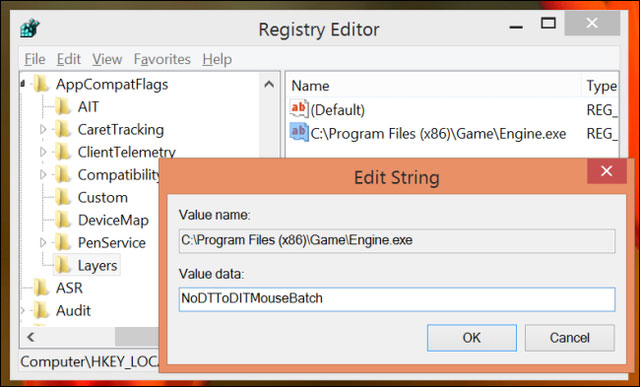This screenshot has height=387, width=640.
Task: Select the DeviceMap folder icon
Action: point(63,220)
